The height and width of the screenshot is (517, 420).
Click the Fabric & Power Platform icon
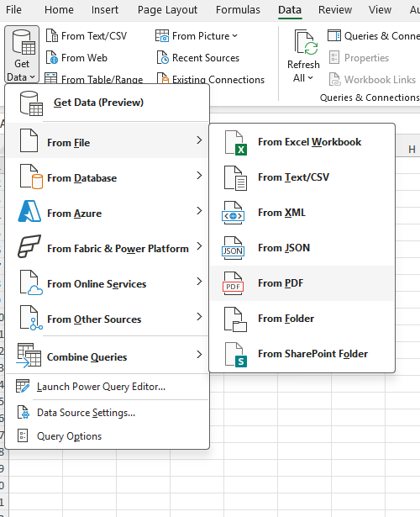[x=29, y=246]
